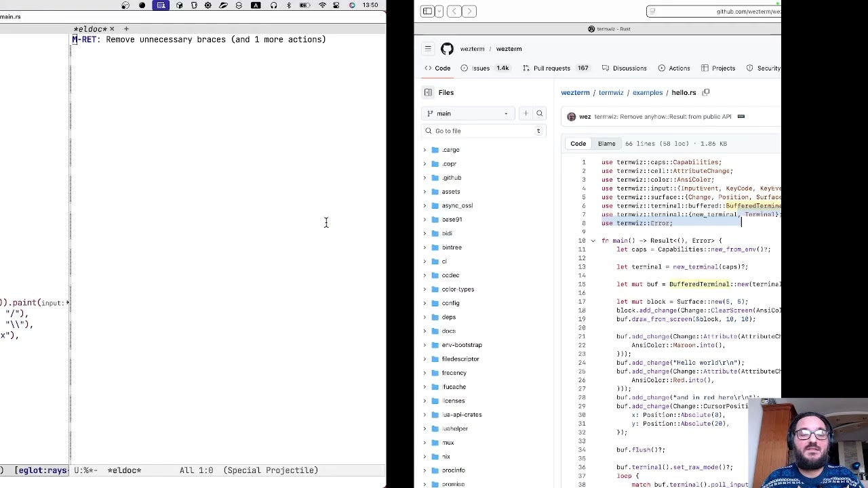This screenshot has height=488, width=868.
Task: Open the Actions tab
Action: [x=674, y=68]
